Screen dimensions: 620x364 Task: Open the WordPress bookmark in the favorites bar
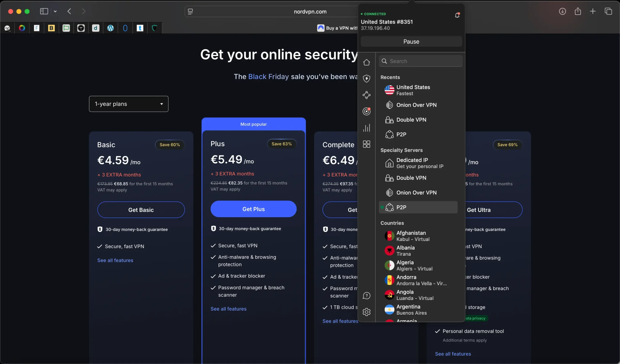(110, 28)
